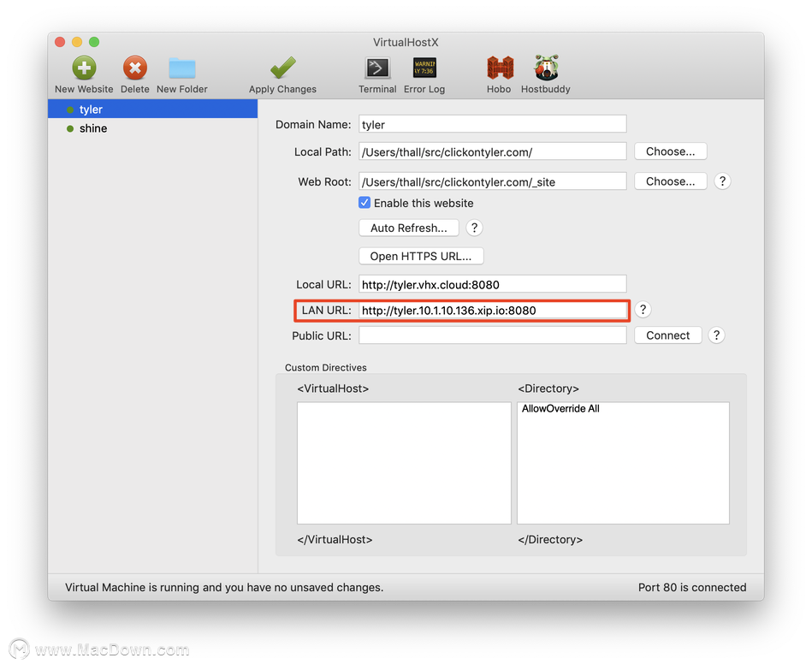Screen dimensions: 812x664
Task: Open the Terminal toolbar icon
Action: 377,68
